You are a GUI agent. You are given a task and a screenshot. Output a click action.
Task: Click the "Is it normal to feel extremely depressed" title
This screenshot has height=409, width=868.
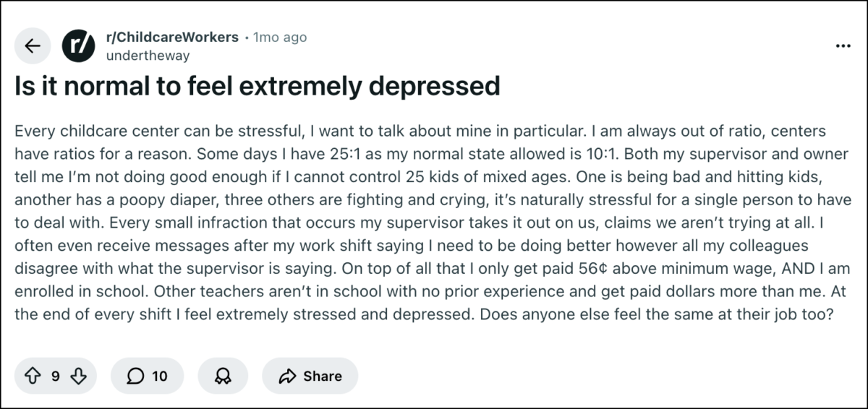[258, 87]
